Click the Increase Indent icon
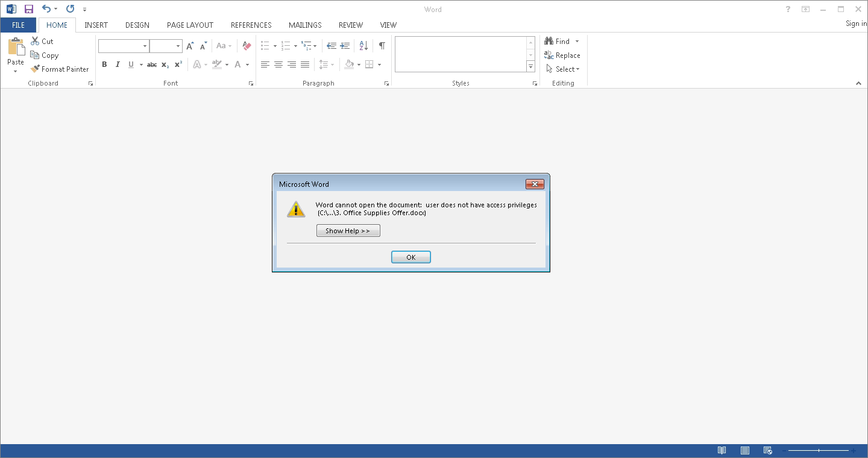The width and height of the screenshot is (868, 458). [x=345, y=46]
